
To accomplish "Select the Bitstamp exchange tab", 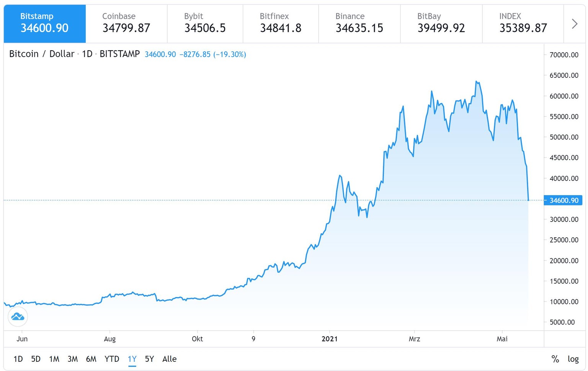I will point(44,23).
